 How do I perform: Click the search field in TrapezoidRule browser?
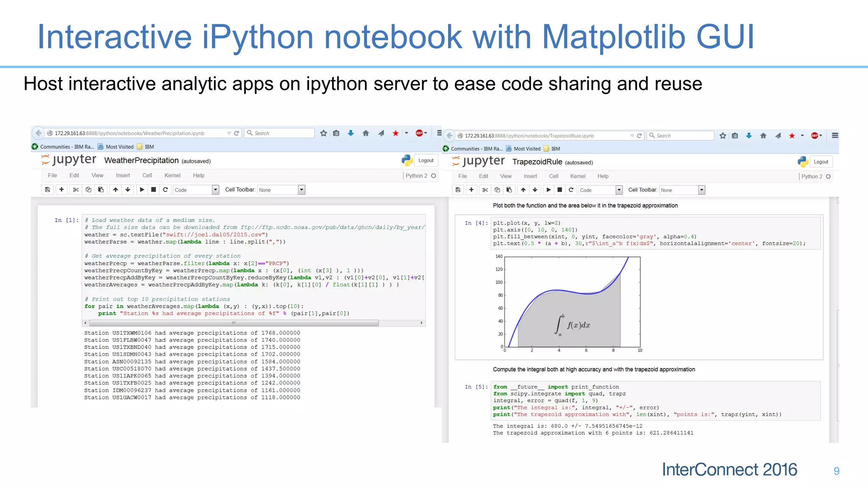tap(681, 136)
